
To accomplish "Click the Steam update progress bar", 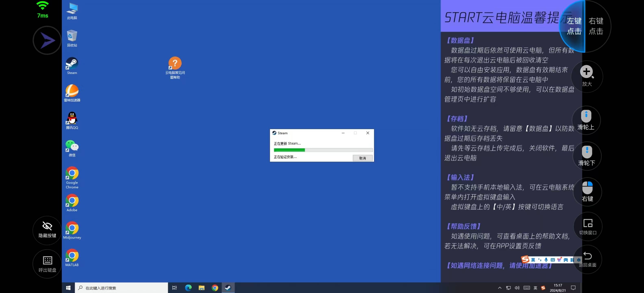I will [x=323, y=150].
